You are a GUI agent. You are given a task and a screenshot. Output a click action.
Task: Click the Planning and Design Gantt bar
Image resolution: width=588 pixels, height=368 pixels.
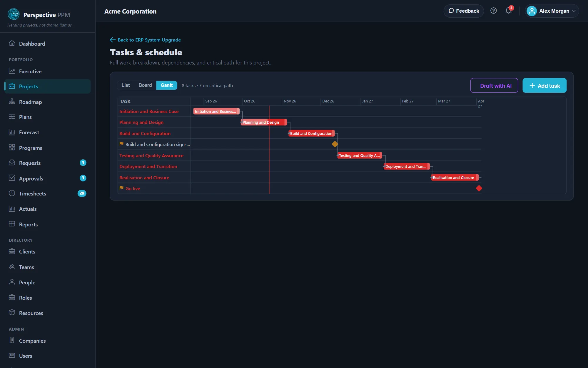[264, 122]
